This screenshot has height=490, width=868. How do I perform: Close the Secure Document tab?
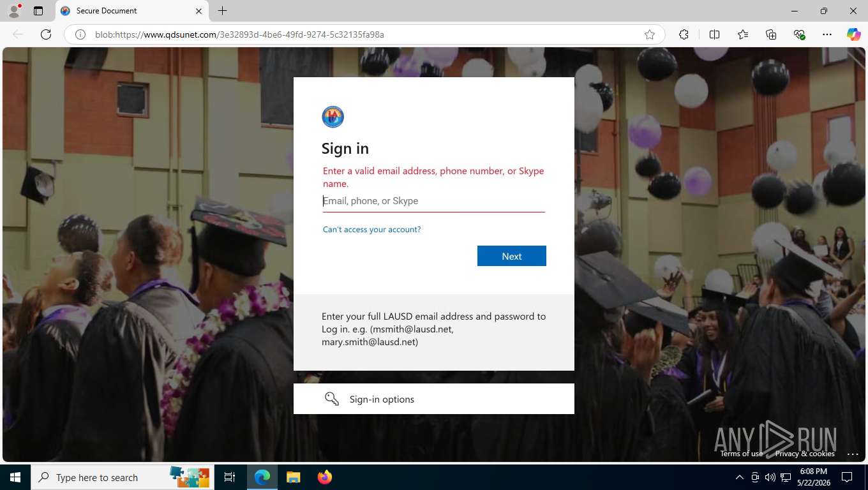coord(198,11)
